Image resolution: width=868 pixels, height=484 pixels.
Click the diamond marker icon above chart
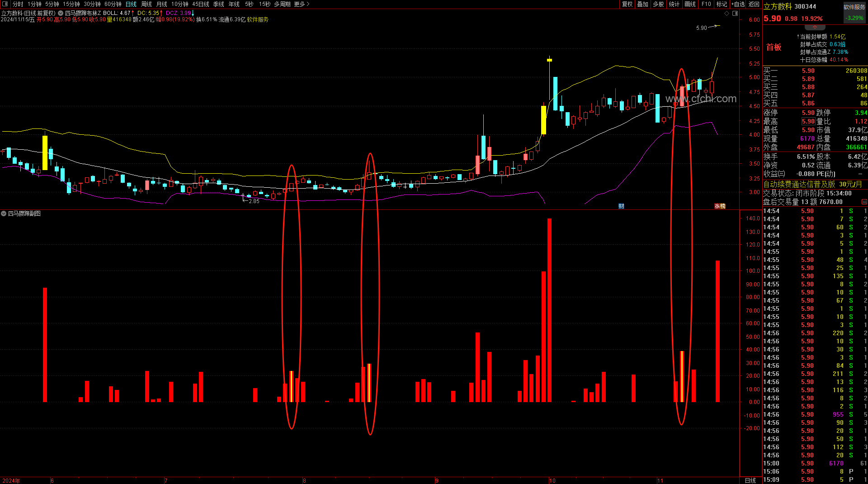pyautogui.click(x=727, y=14)
